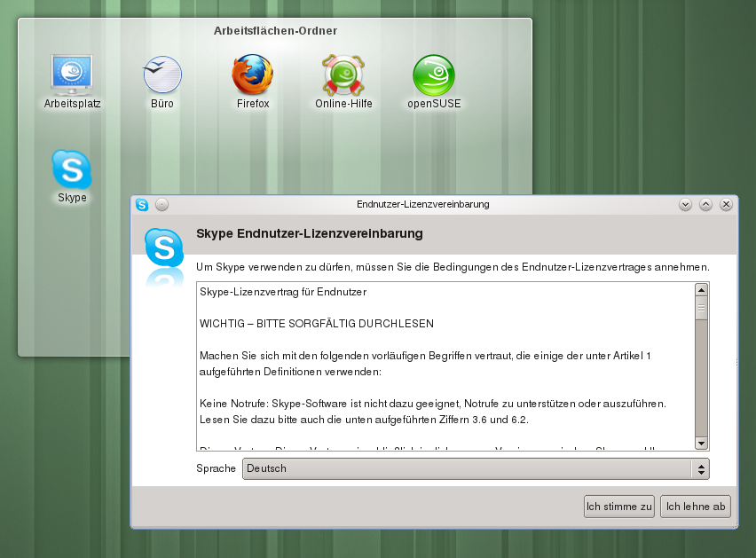Viewport: 756px width, 558px height.
Task: Click the Um Skype verwenden instruction text
Action: click(x=453, y=267)
